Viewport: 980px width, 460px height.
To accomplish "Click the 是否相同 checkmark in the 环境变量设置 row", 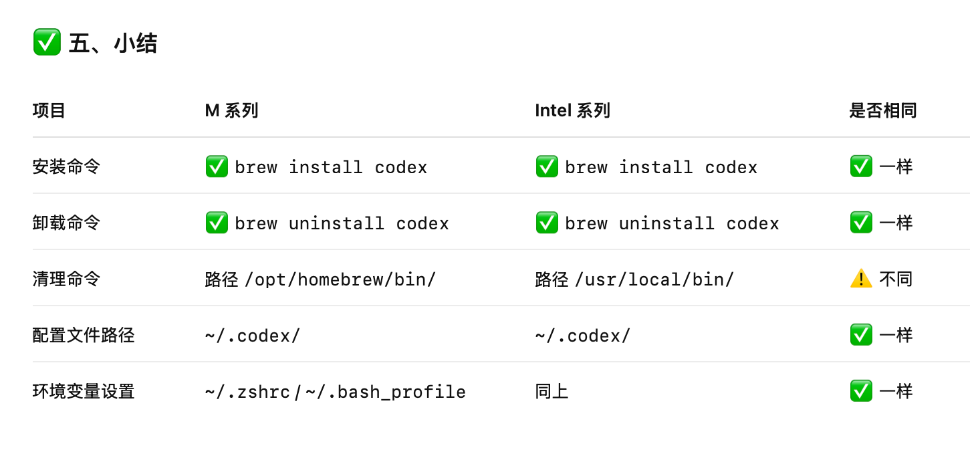I will tap(861, 391).
